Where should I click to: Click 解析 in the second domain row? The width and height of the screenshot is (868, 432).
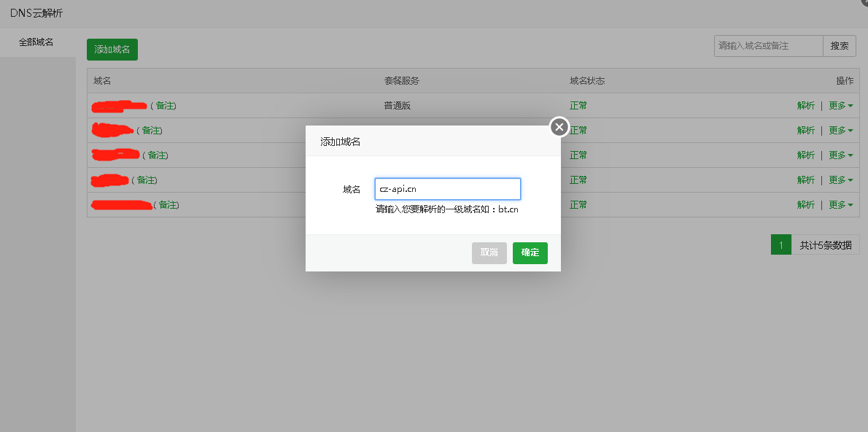pyautogui.click(x=805, y=130)
